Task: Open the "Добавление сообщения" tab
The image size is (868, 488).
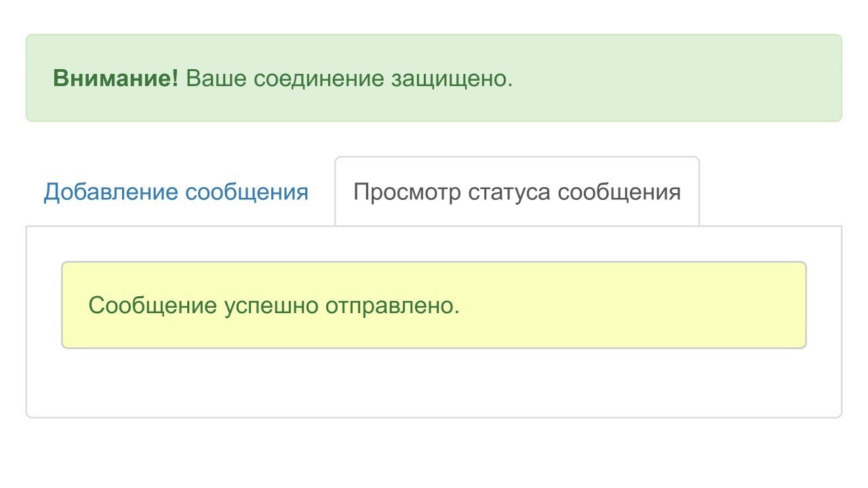Action: 176,192
